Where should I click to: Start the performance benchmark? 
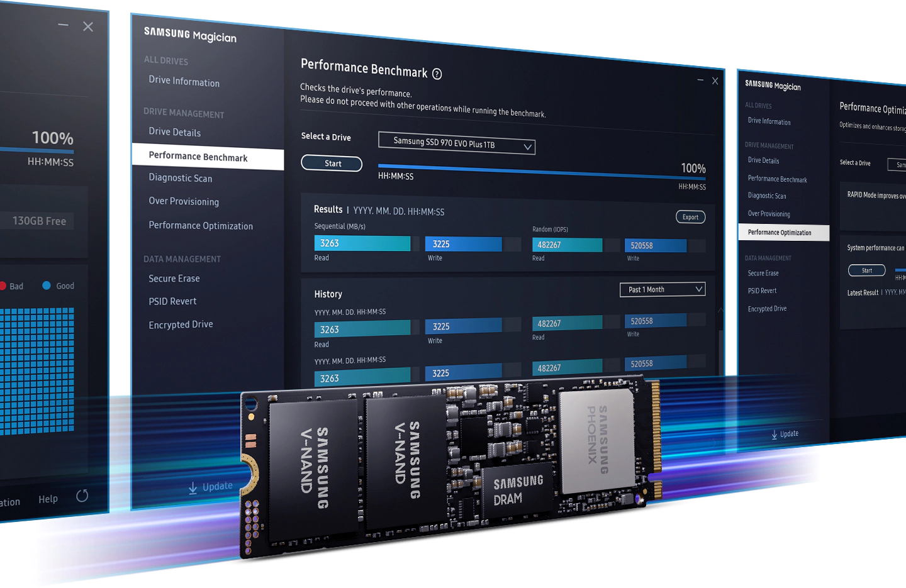[x=332, y=164]
